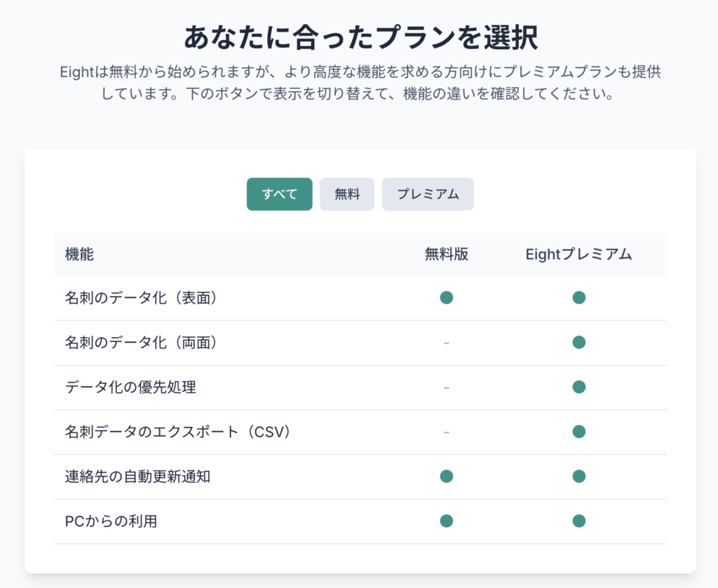Click the Eightプレミアム column header

578,254
